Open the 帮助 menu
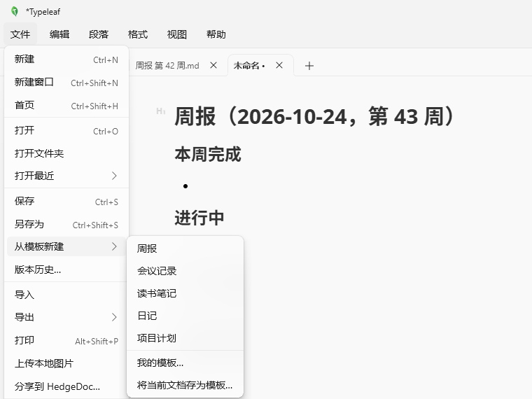Viewport: 532px width, 399px height. pyautogui.click(x=216, y=34)
